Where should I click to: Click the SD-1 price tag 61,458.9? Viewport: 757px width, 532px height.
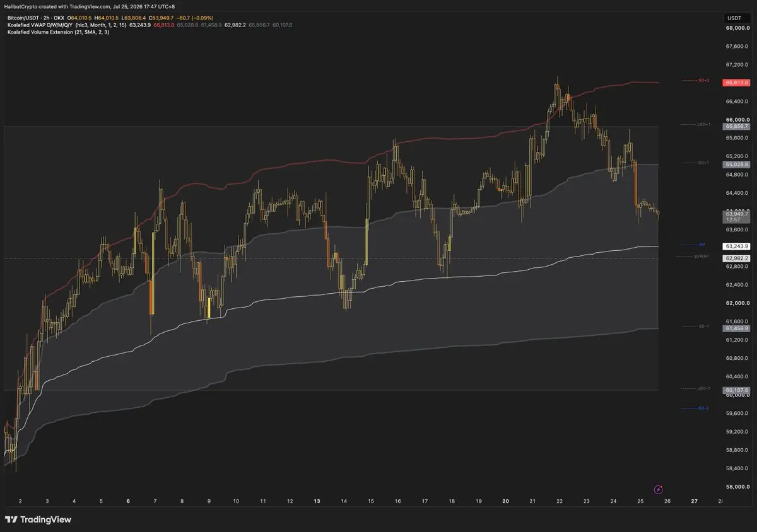[x=737, y=328]
